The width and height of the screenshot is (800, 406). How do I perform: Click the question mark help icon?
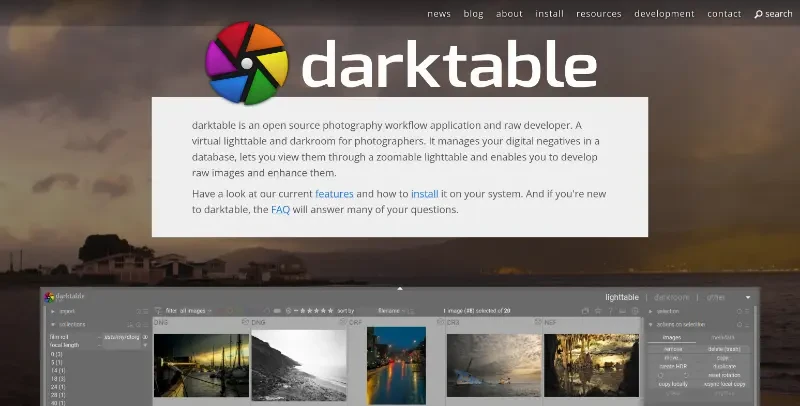click(610, 311)
